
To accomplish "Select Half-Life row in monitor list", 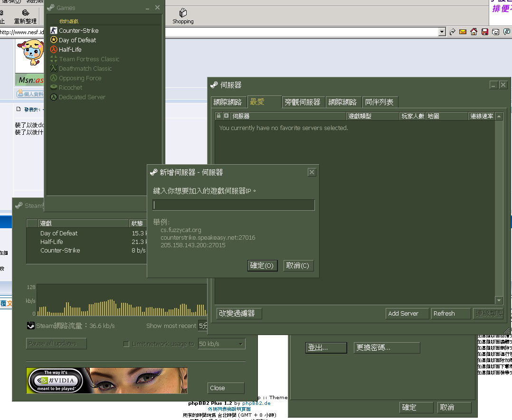I will (x=87, y=242).
